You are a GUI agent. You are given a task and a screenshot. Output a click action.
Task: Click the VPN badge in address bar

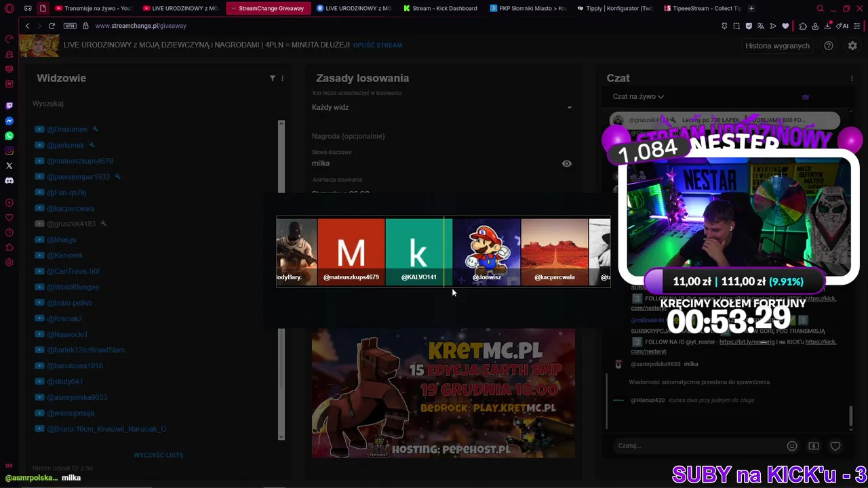pyautogui.click(x=70, y=26)
